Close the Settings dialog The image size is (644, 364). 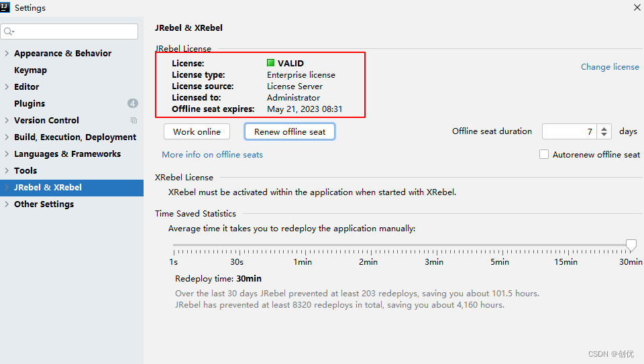click(x=637, y=7)
